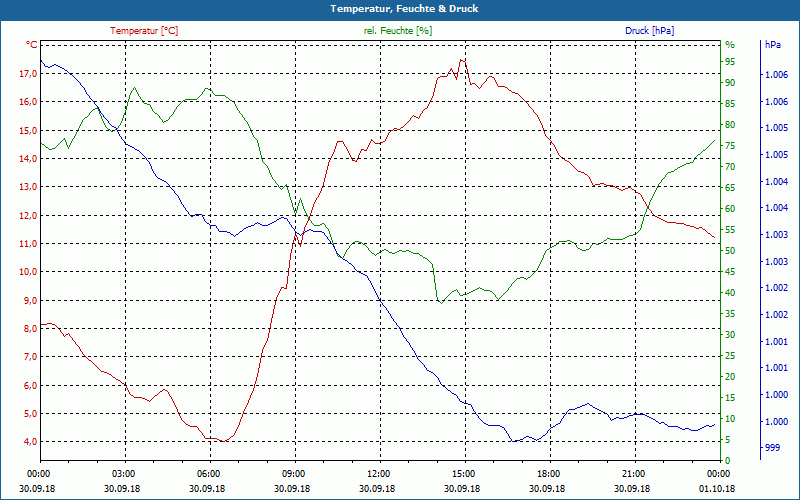Select the green '90' humidity axis value

(x=730, y=83)
